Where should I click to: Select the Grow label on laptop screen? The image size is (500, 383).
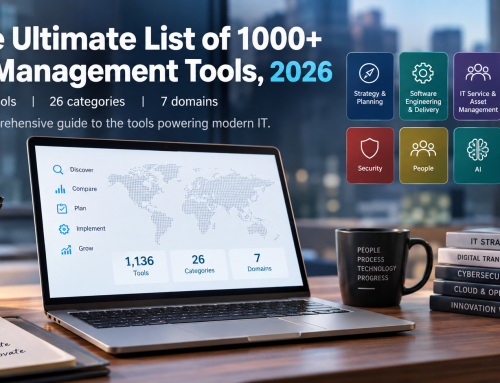click(86, 248)
